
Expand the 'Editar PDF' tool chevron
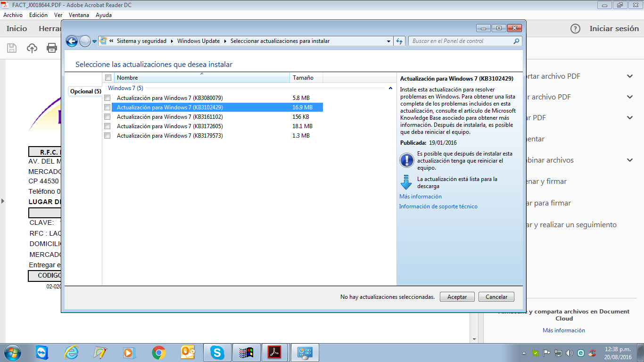point(630,118)
